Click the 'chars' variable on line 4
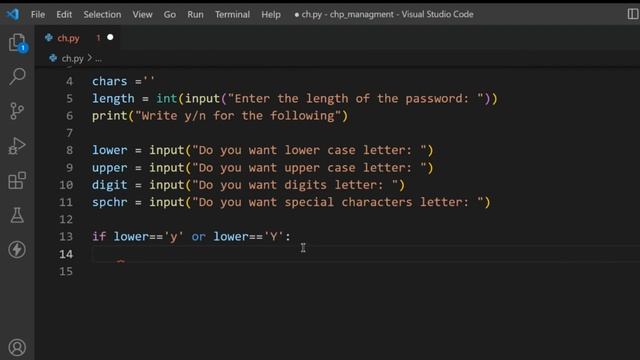The image size is (640, 360). point(109,81)
